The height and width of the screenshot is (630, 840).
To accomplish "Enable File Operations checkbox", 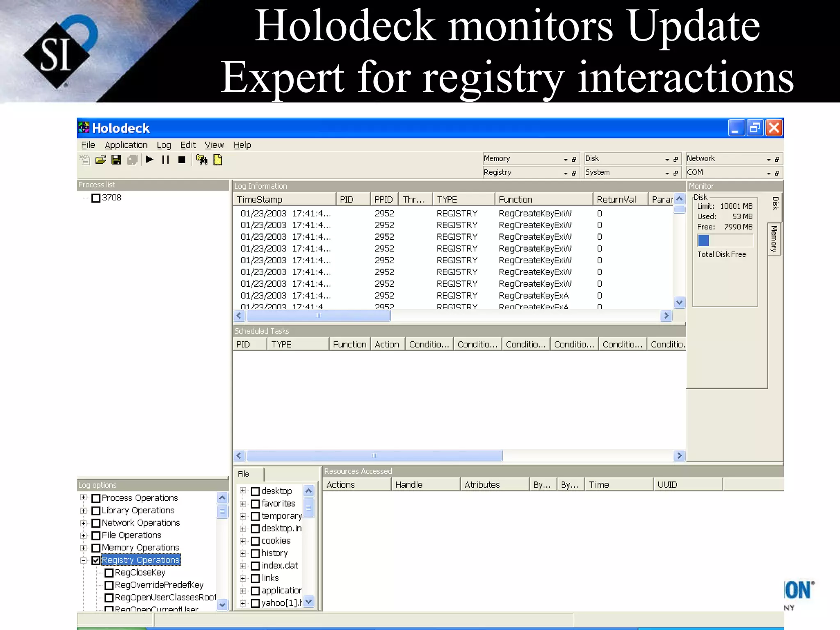I will point(96,536).
